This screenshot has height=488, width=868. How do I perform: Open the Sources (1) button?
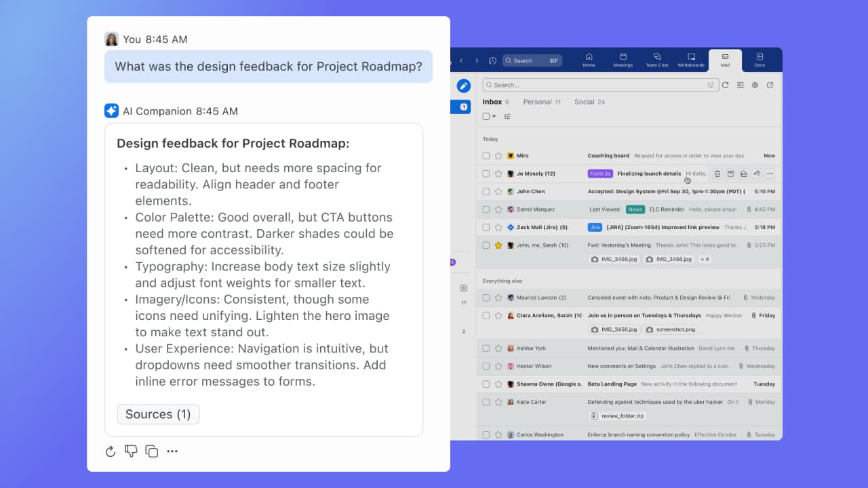(x=158, y=414)
